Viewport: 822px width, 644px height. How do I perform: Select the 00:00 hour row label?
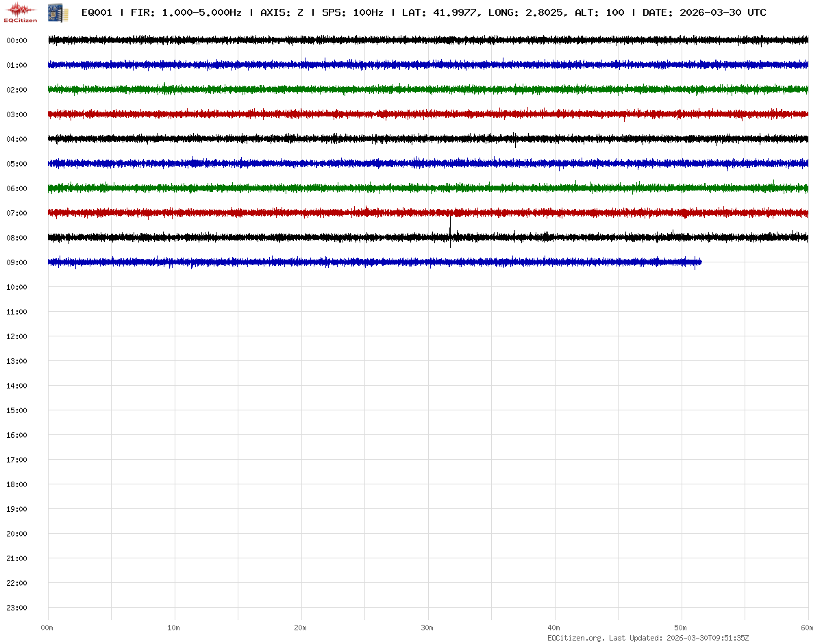16,40
